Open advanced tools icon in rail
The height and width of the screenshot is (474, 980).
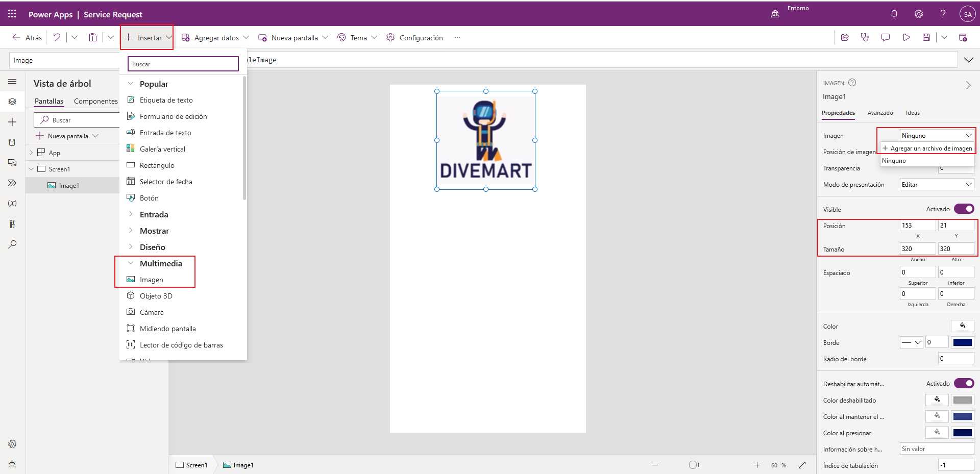click(12, 223)
